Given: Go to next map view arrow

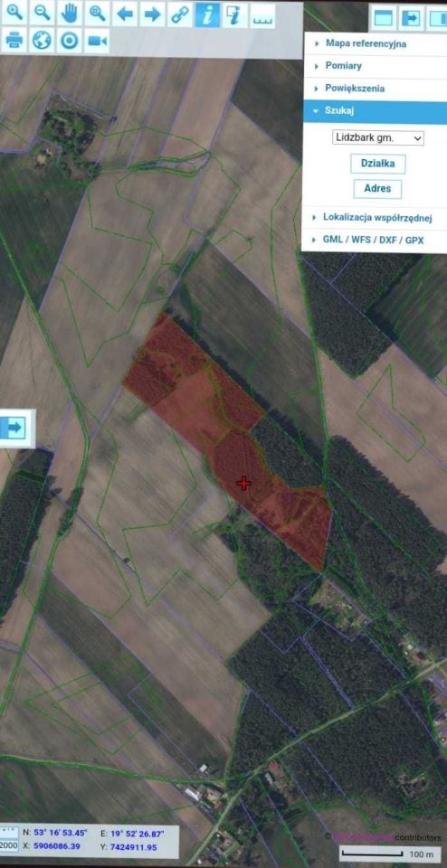Looking at the screenshot, I should click(x=152, y=14).
